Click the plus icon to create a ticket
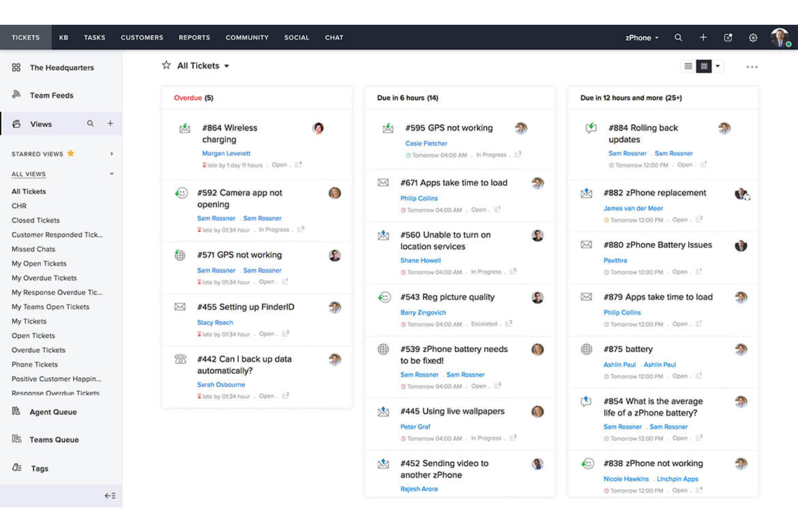 point(703,37)
